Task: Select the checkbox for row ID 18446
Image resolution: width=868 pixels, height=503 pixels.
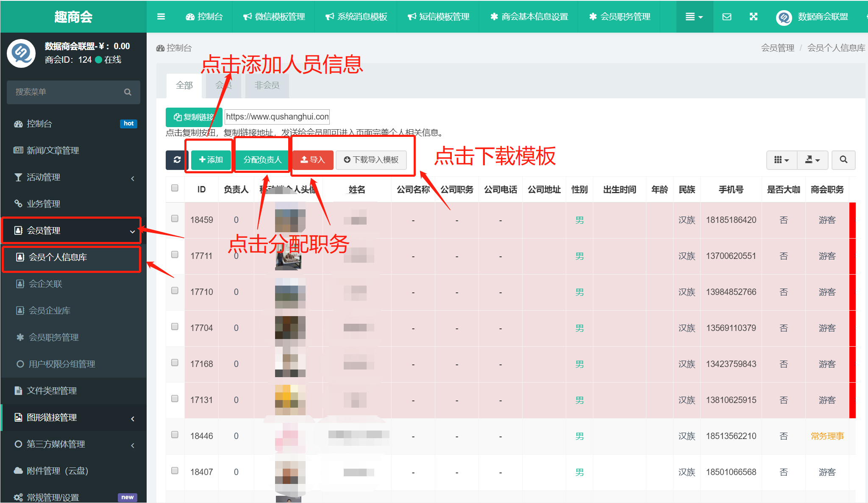Action: tap(175, 435)
